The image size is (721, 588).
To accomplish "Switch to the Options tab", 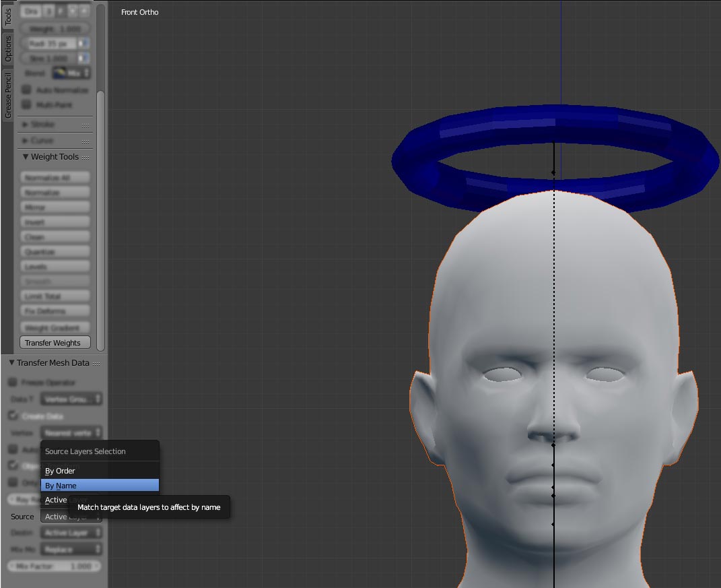I will [8, 48].
